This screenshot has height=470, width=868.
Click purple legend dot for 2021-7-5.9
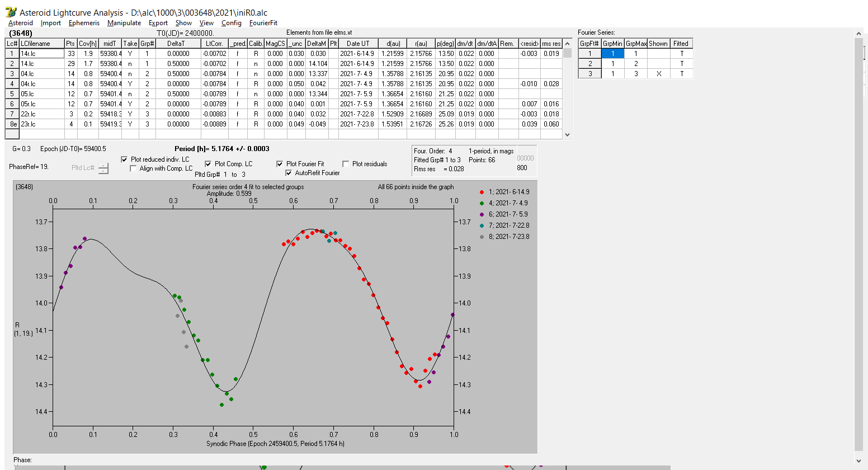(x=482, y=214)
